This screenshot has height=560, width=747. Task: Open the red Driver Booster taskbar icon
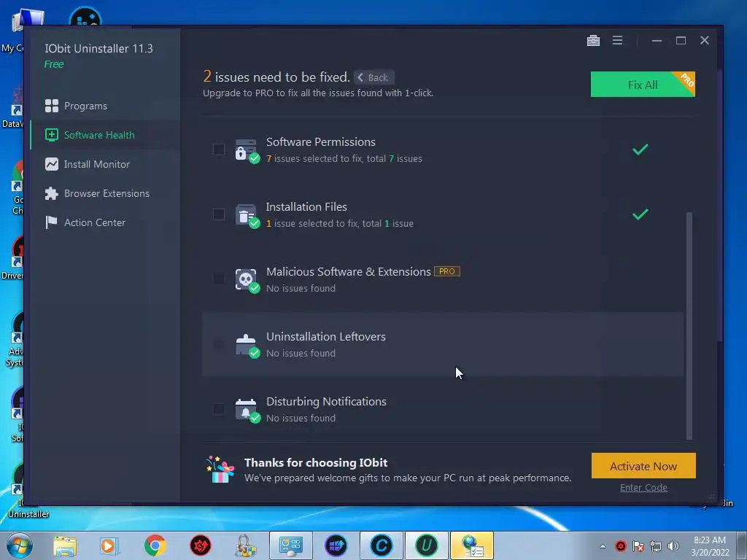pos(200,545)
